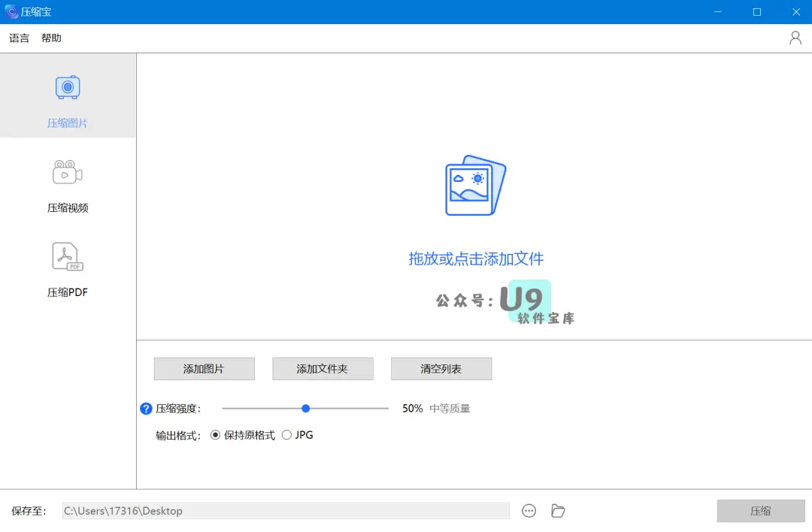Click the 压缩宝 app logo in title bar
Image resolution: width=812 pixels, height=532 pixels.
tap(11, 12)
